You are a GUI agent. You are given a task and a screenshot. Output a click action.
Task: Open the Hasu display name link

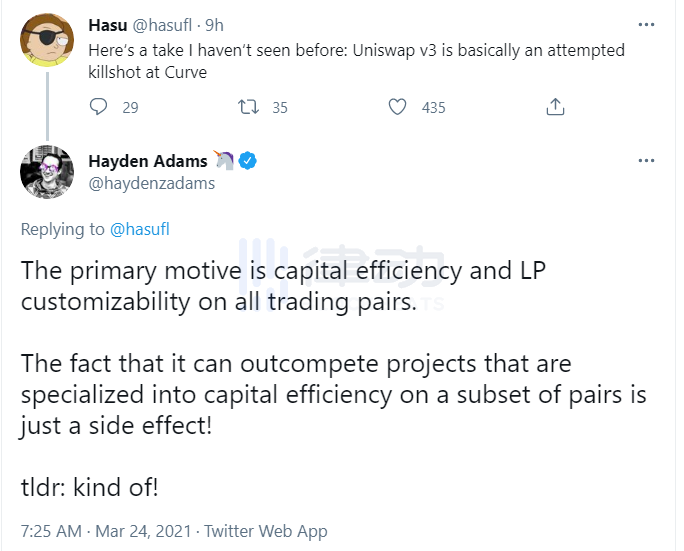point(108,24)
